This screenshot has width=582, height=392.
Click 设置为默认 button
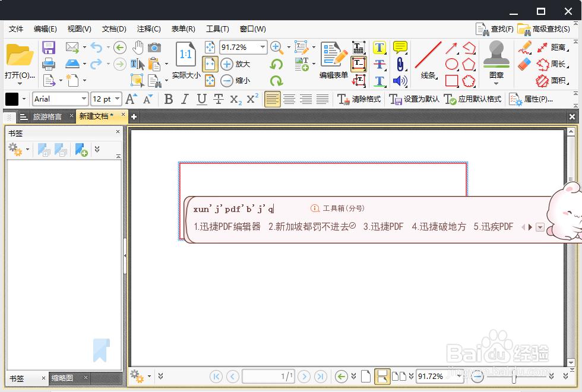414,99
